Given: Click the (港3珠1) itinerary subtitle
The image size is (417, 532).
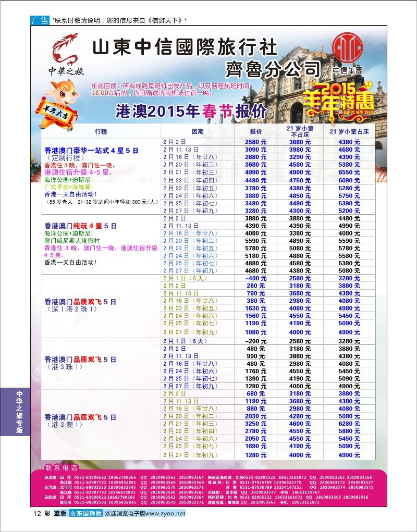Looking at the screenshot, I should tap(64, 367).
